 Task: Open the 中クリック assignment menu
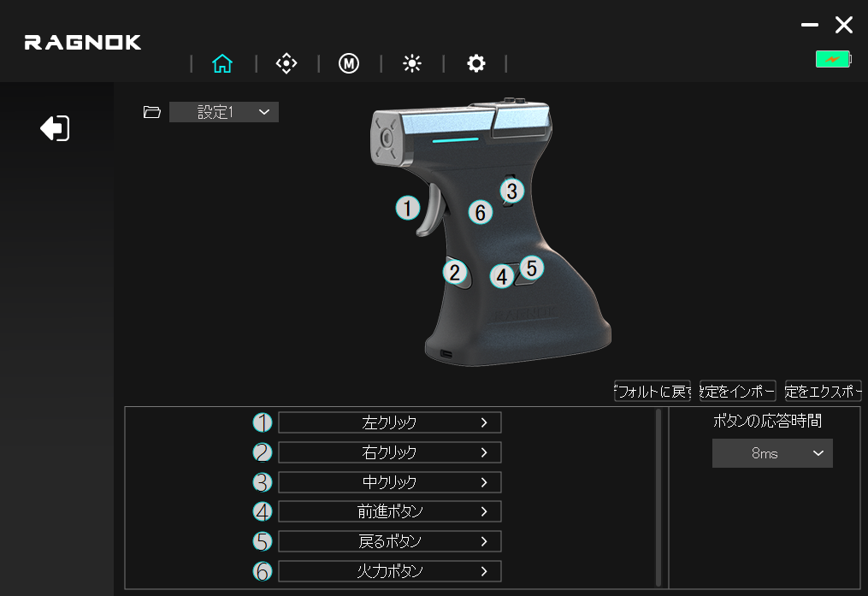click(x=390, y=482)
